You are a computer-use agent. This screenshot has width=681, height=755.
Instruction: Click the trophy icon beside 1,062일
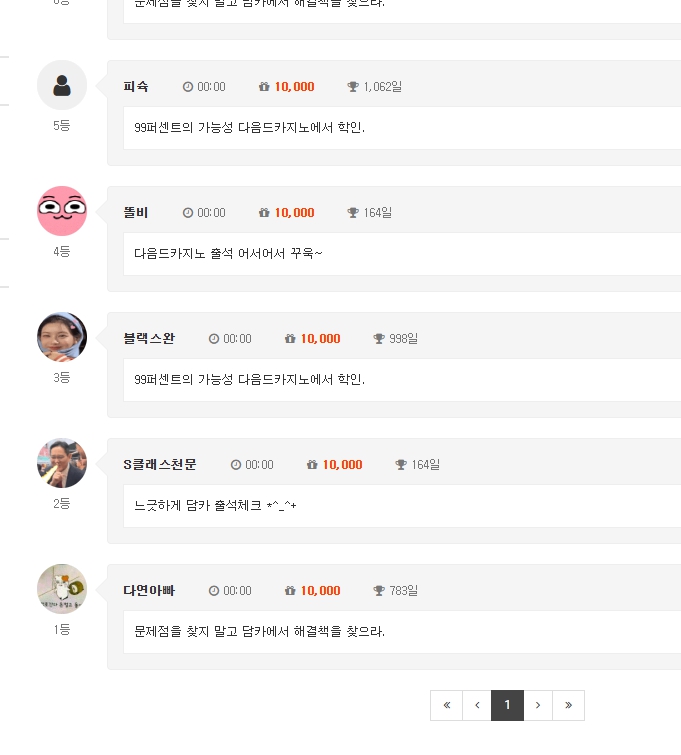(x=353, y=87)
